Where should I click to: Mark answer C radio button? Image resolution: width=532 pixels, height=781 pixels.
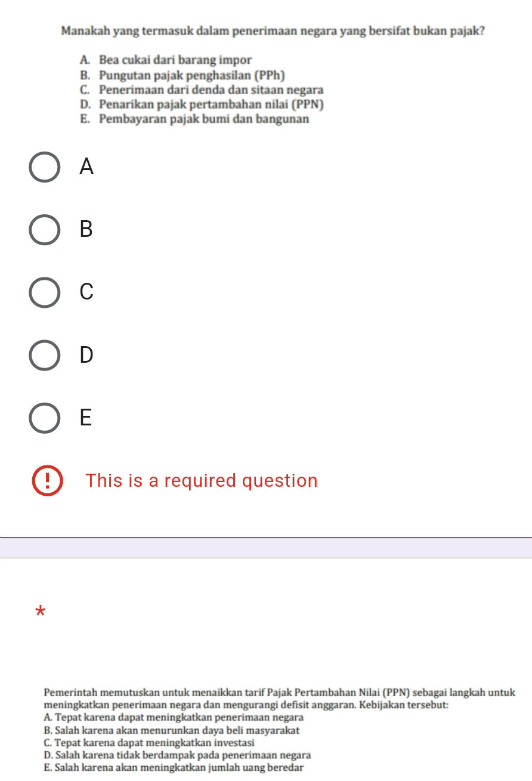click(45, 292)
